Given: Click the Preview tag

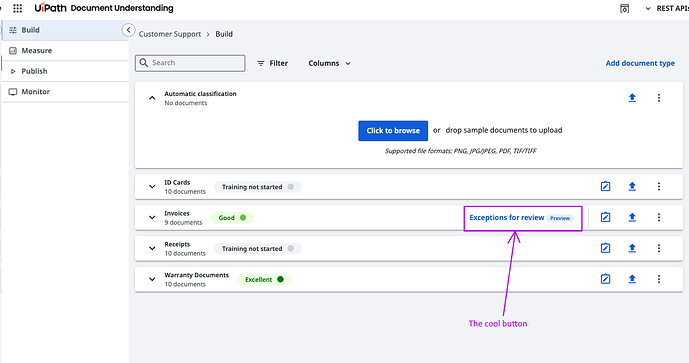Looking at the screenshot, I should pos(560,218).
